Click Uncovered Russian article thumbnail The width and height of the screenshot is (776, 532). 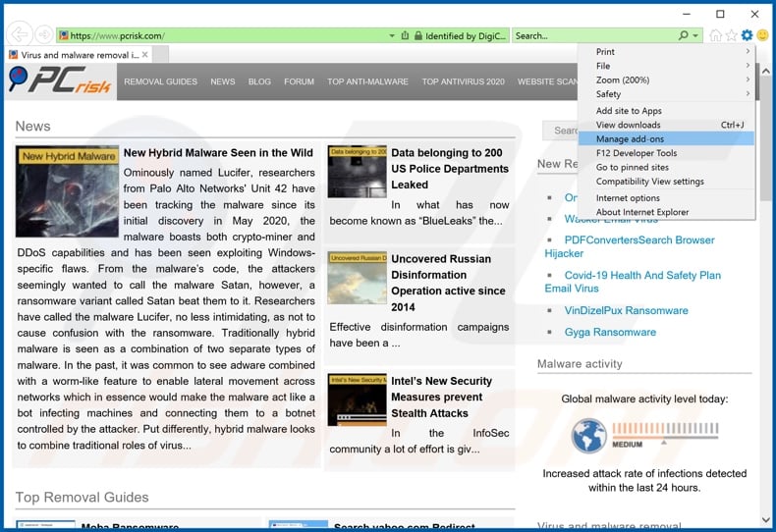357,278
